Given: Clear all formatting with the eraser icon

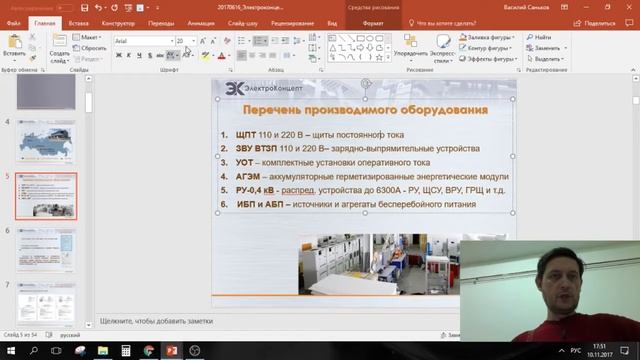Looking at the screenshot, I should (x=227, y=41).
